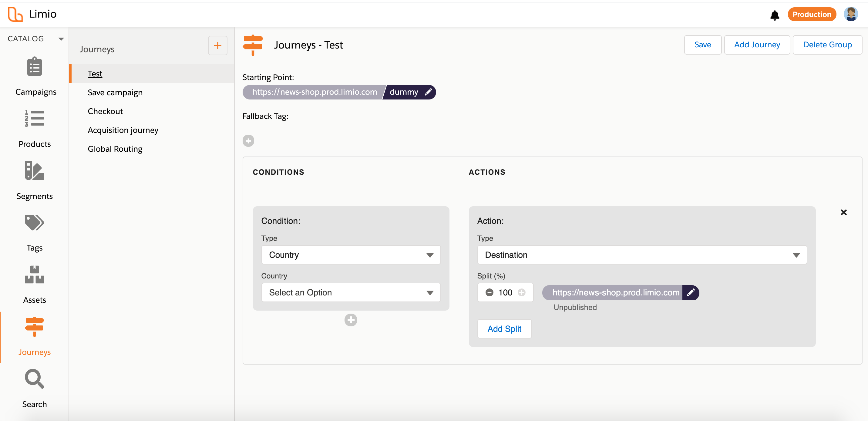Click the Limio brand name text
The image size is (868, 421).
[x=43, y=14]
